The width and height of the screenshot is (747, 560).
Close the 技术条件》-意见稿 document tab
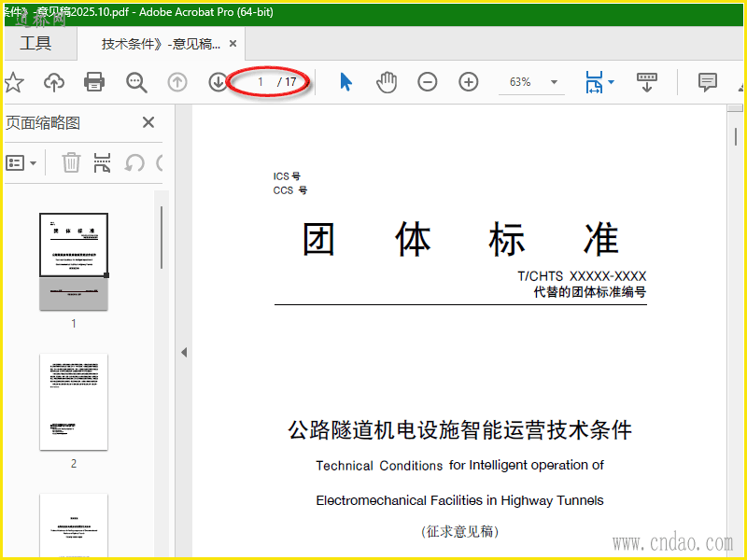point(233,44)
